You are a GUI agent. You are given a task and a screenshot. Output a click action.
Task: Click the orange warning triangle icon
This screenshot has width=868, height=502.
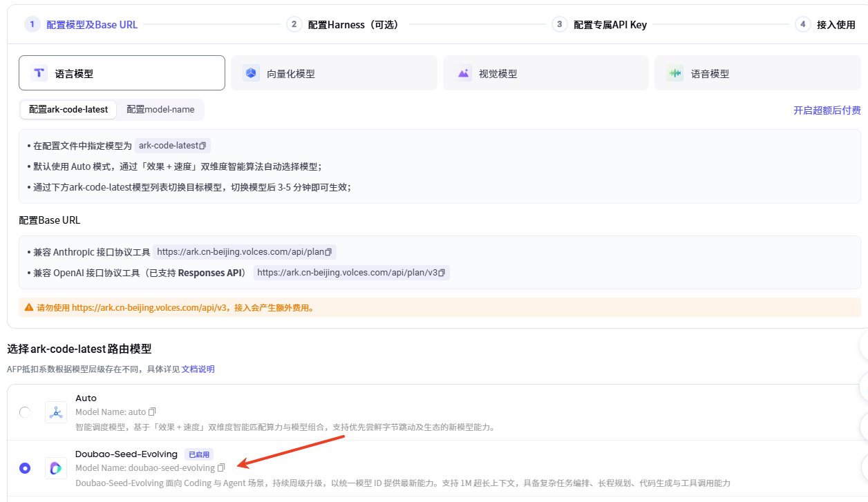point(29,307)
